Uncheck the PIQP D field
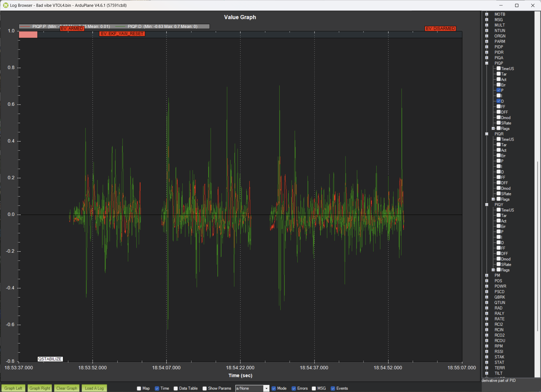The width and height of the screenshot is (541, 392). point(499,101)
